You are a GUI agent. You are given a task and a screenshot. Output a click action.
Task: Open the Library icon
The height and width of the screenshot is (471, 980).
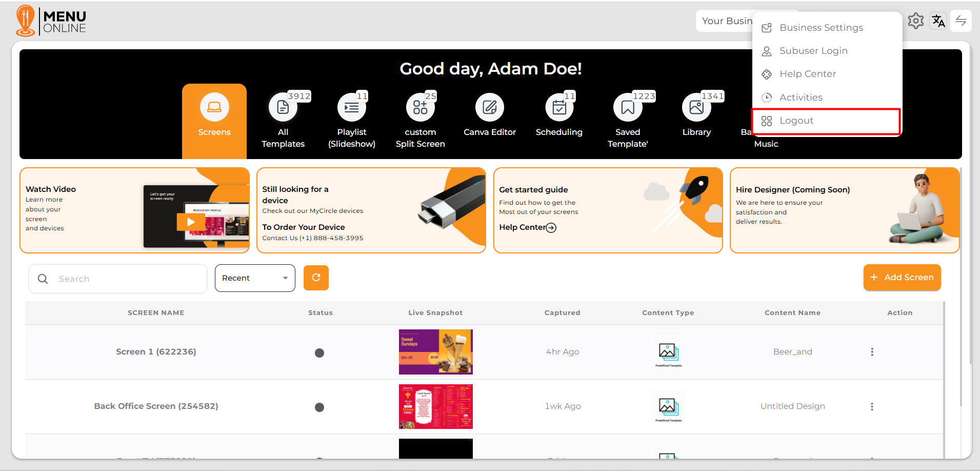coord(696,108)
